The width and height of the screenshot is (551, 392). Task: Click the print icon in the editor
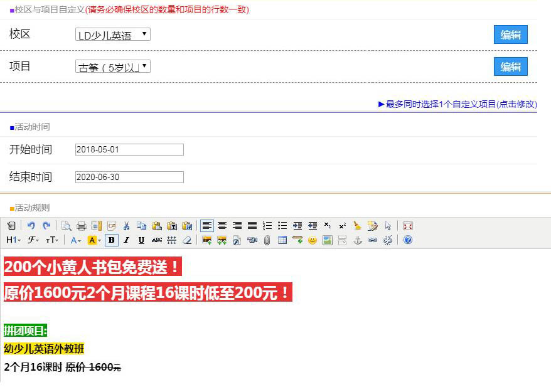pos(81,226)
